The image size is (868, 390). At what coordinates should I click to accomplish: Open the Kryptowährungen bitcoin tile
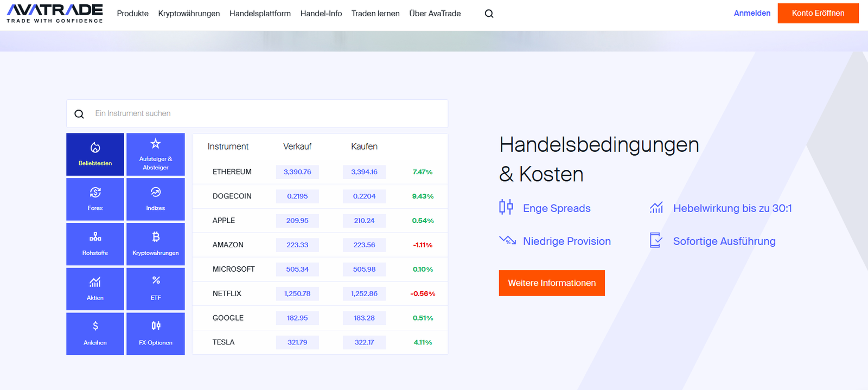(156, 244)
